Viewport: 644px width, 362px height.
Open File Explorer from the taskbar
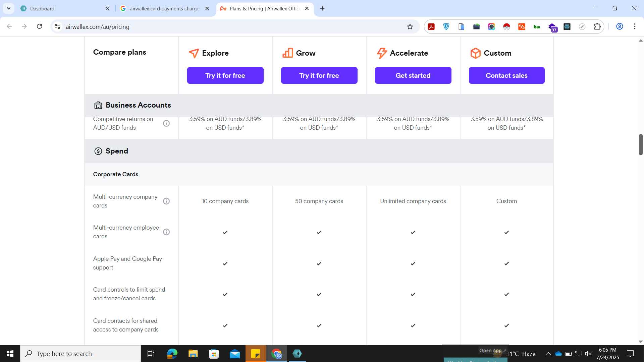pyautogui.click(x=193, y=354)
